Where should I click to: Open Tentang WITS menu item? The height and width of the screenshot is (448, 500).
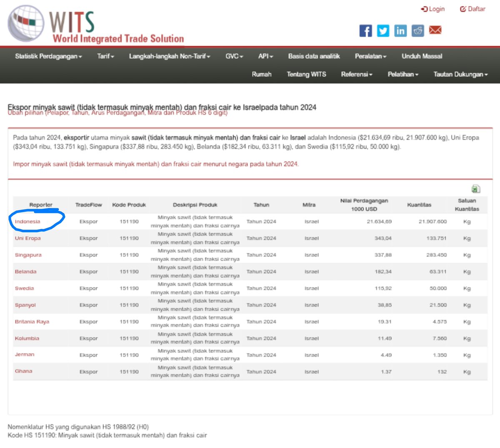point(307,74)
